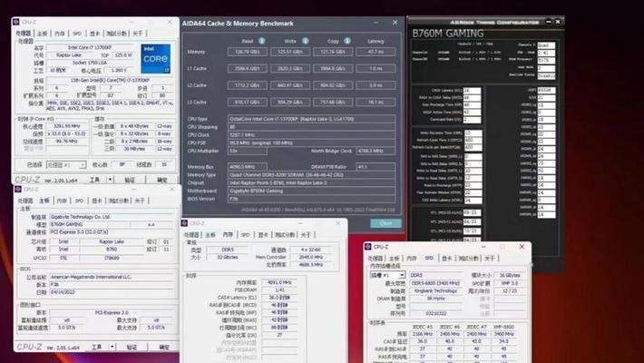The width and height of the screenshot is (644, 363).
Task: Click American Megatrends International LLC. BIOS field
Action: [112, 277]
